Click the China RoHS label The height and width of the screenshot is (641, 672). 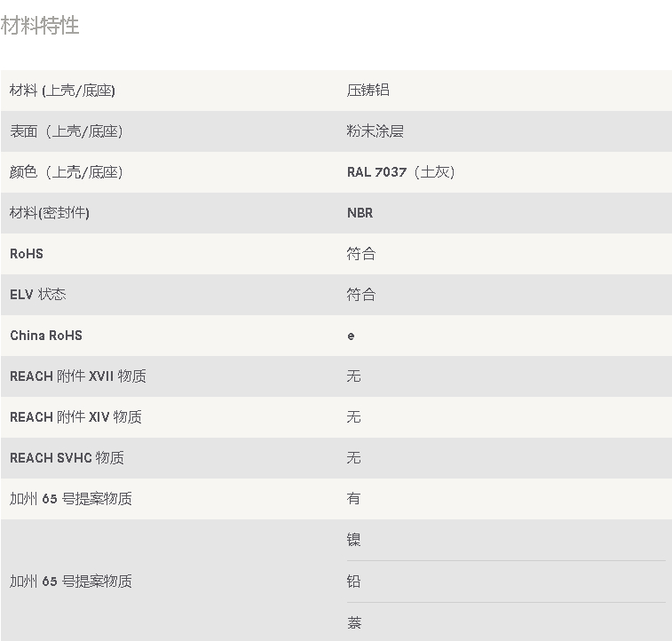[x=46, y=336]
